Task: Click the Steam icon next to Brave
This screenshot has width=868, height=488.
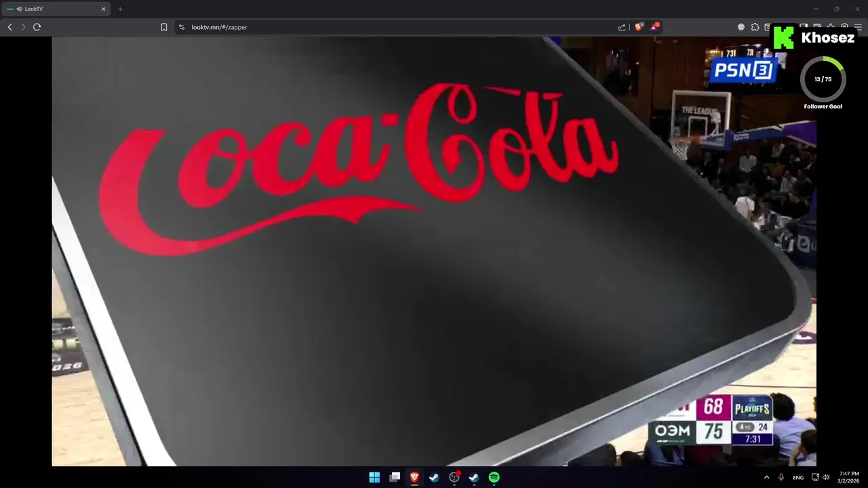Action: [434, 477]
